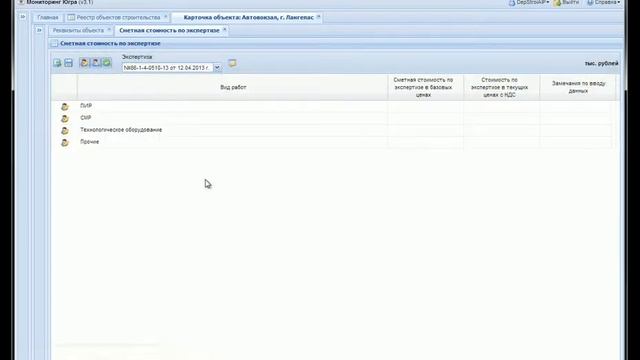Viewport: 640px width, 360px height.
Task: Click the edit icon in the ПИР row
Action: 64,107
